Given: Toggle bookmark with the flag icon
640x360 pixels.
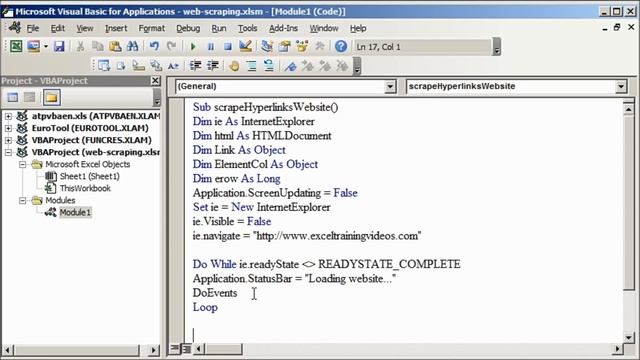Looking at the screenshot, I should (x=290, y=65).
